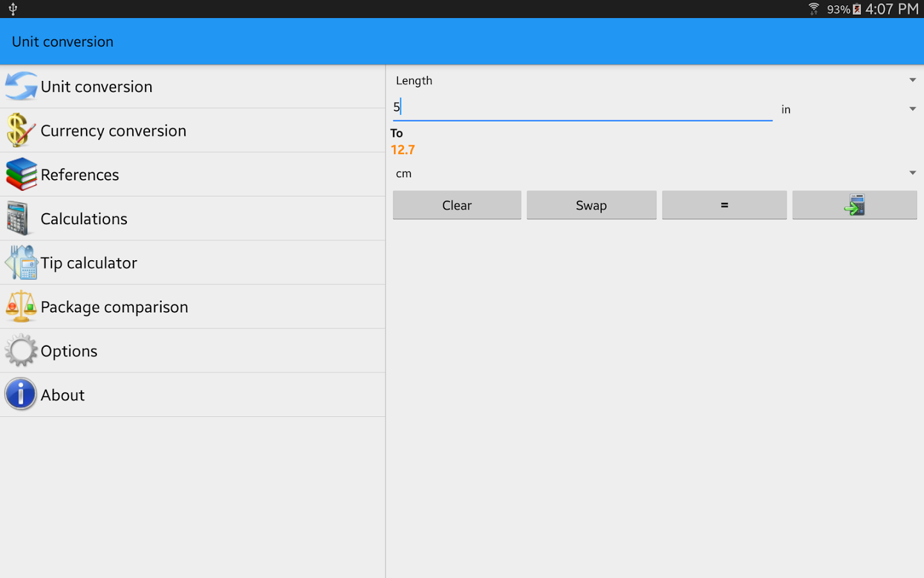
Task: Click the Tip calculator icon
Action: click(x=21, y=263)
